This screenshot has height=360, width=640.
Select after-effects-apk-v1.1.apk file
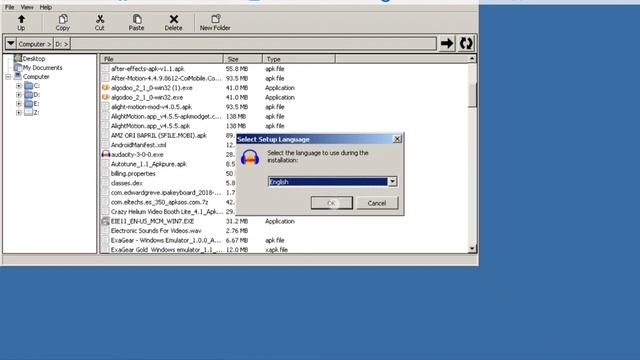[x=147, y=69]
